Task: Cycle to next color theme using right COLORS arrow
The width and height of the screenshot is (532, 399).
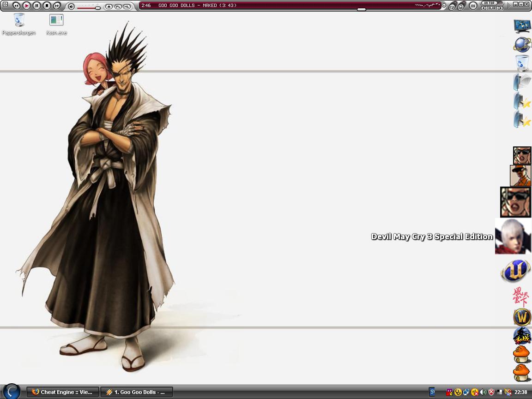Action: (x=501, y=8)
